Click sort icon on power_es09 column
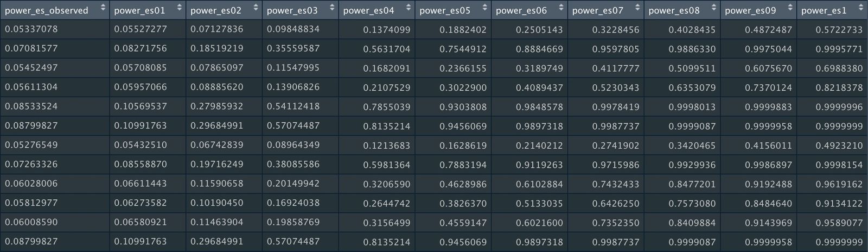The image size is (868, 252). click(x=790, y=8)
